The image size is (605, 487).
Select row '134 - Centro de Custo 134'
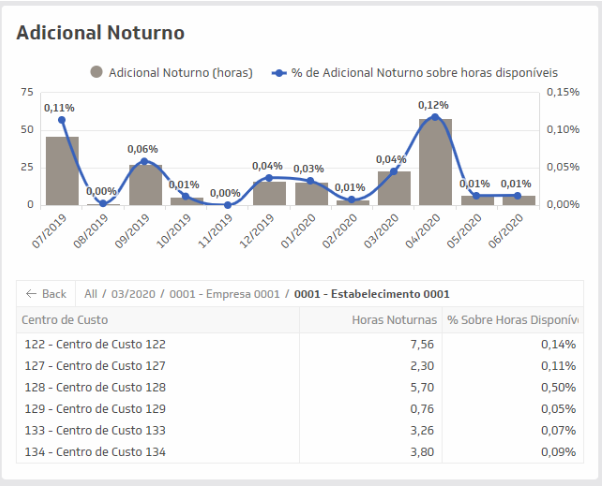tap(95, 452)
